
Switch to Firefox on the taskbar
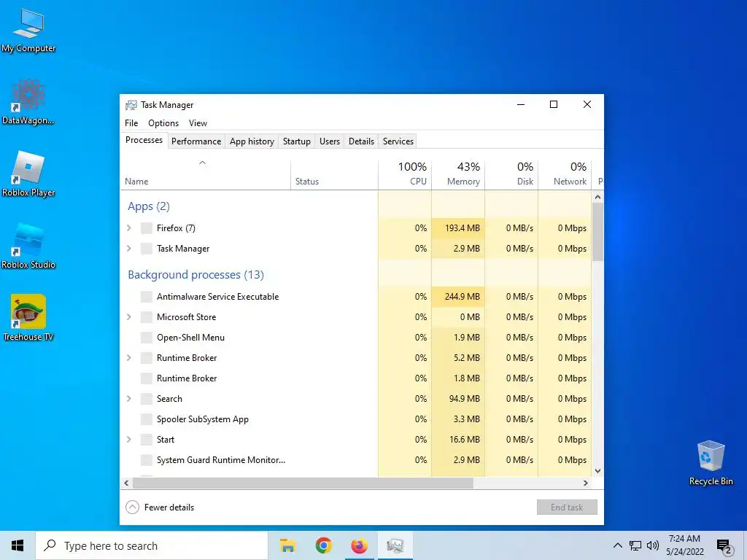click(x=359, y=545)
